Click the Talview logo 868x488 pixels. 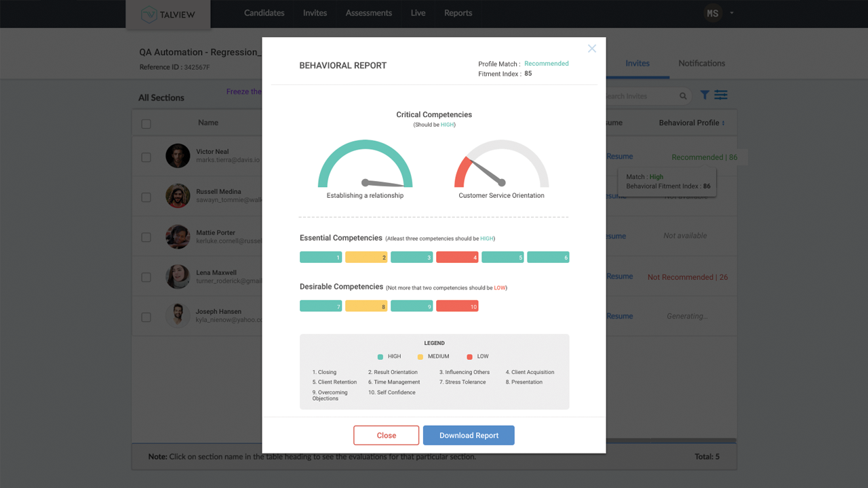point(168,15)
